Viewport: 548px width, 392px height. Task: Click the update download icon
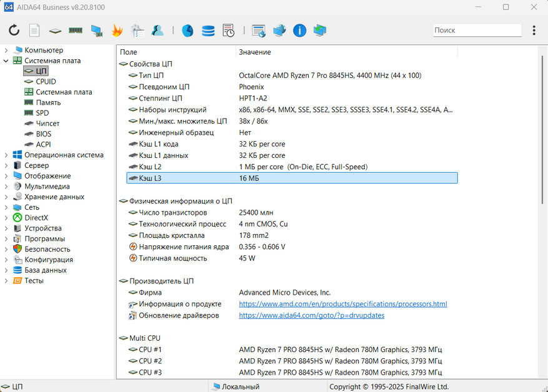[x=320, y=31]
